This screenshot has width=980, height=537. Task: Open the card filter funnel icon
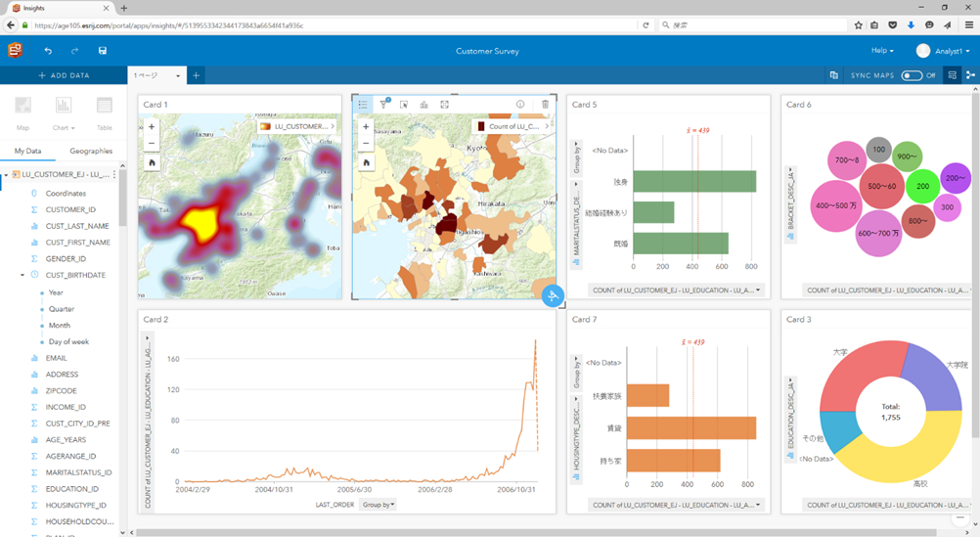pyautogui.click(x=383, y=105)
